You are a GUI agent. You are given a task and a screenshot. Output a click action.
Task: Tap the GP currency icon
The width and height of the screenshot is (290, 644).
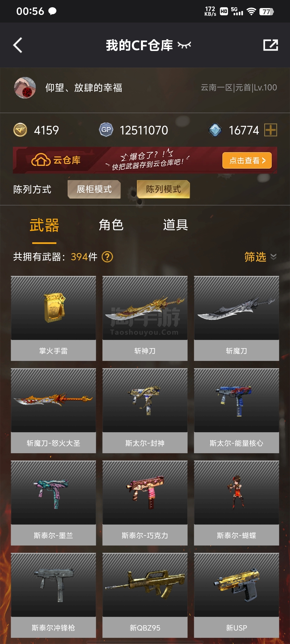[x=106, y=130]
